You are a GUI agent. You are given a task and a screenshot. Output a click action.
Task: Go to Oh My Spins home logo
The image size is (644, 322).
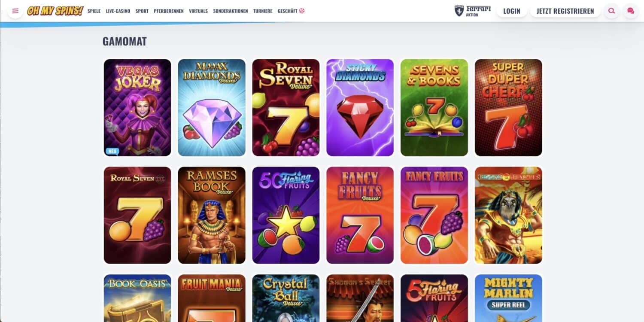coord(55,11)
